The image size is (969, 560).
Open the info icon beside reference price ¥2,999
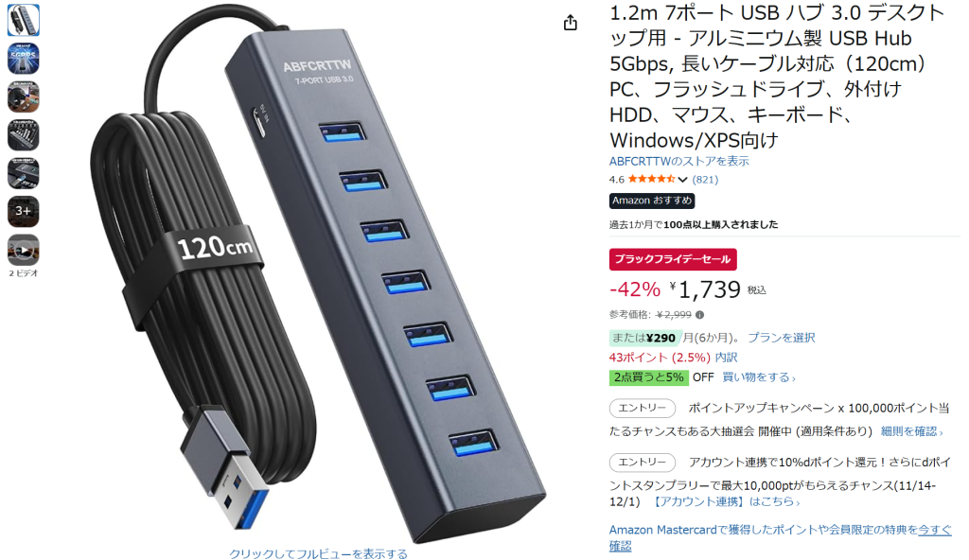(699, 315)
